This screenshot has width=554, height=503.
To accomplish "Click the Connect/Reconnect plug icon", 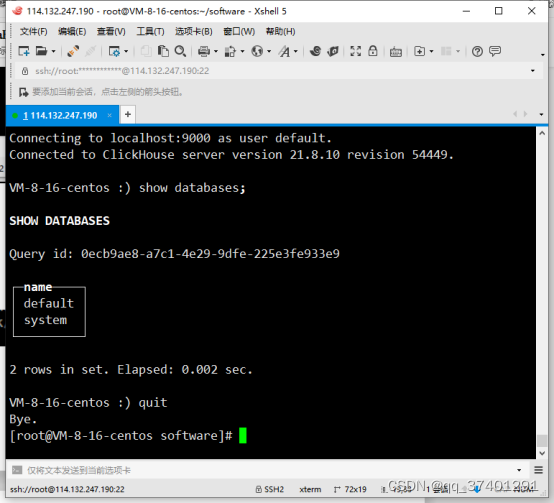I will click(x=73, y=51).
